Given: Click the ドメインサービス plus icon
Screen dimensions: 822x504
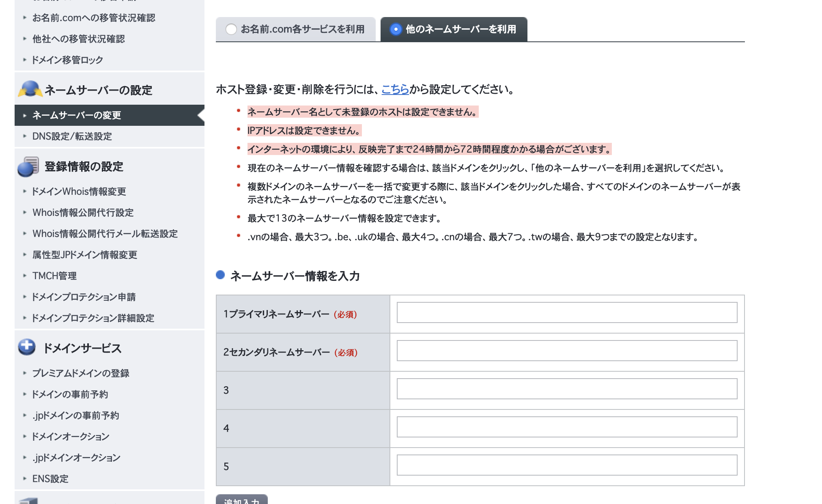Looking at the screenshot, I should tap(27, 347).
